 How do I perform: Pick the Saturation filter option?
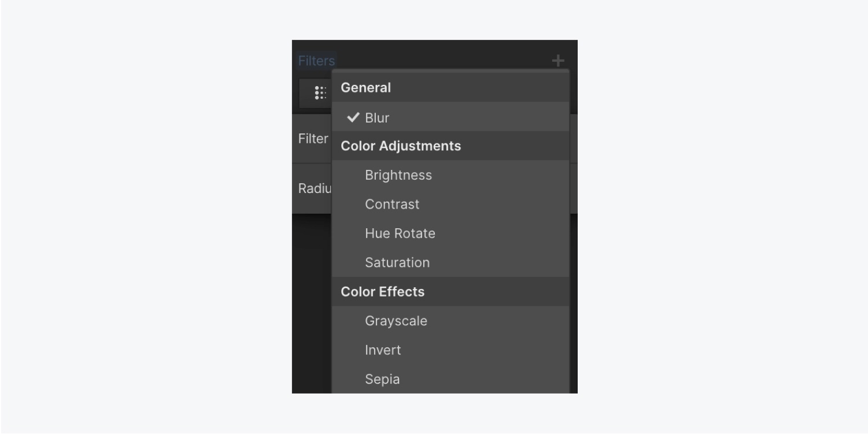click(x=450, y=262)
